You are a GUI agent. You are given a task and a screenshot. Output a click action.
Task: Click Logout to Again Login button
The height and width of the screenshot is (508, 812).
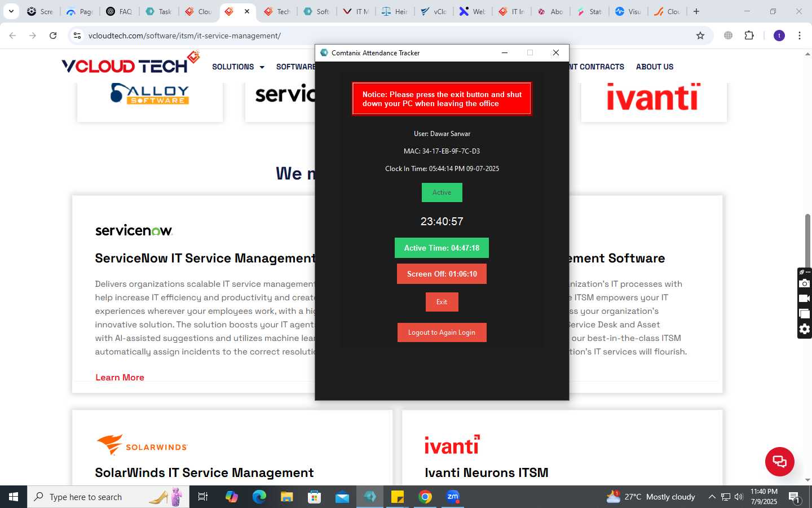[442, 332]
